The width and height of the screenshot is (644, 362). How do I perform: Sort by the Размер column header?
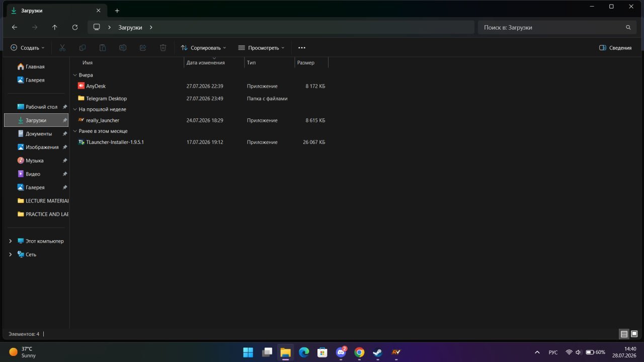coord(305,63)
